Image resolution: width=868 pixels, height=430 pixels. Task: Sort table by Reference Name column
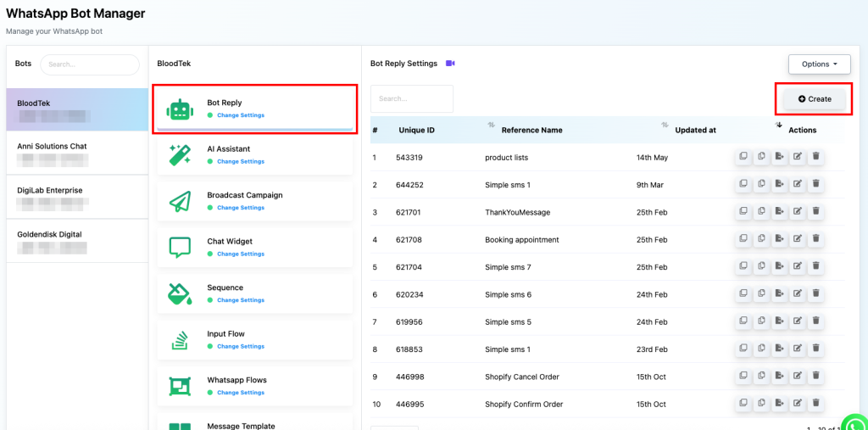531,131
